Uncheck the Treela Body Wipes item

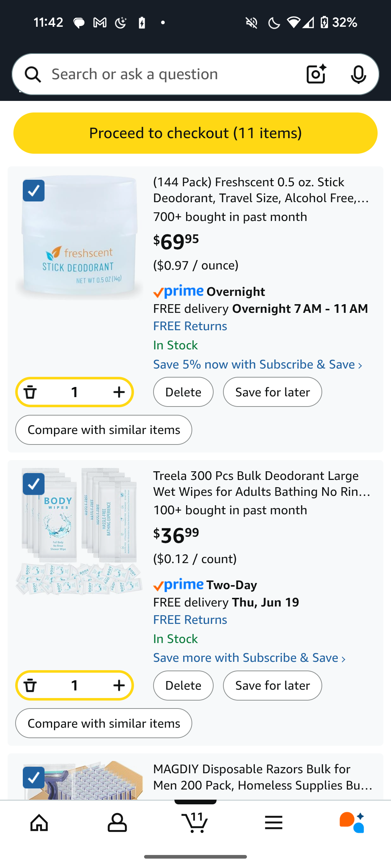tap(34, 484)
